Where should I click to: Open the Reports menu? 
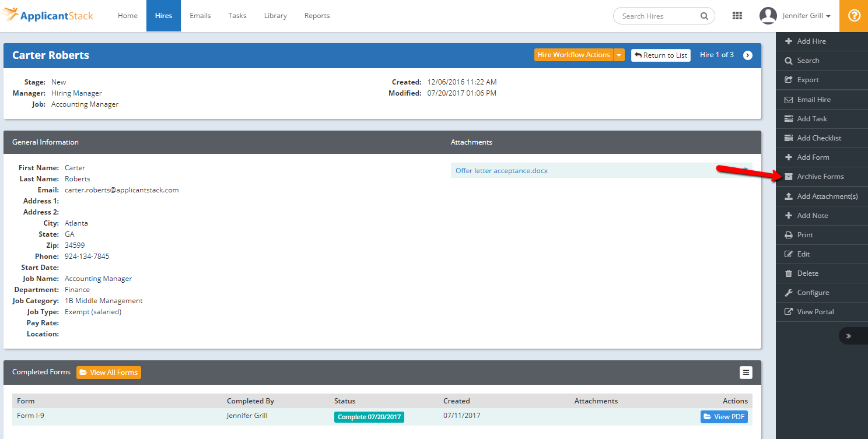317,16
